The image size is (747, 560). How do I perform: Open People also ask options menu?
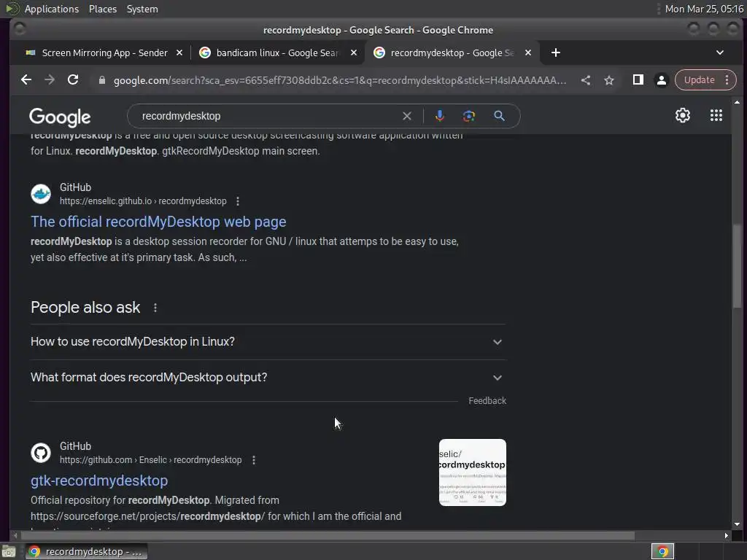(x=155, y=308)
